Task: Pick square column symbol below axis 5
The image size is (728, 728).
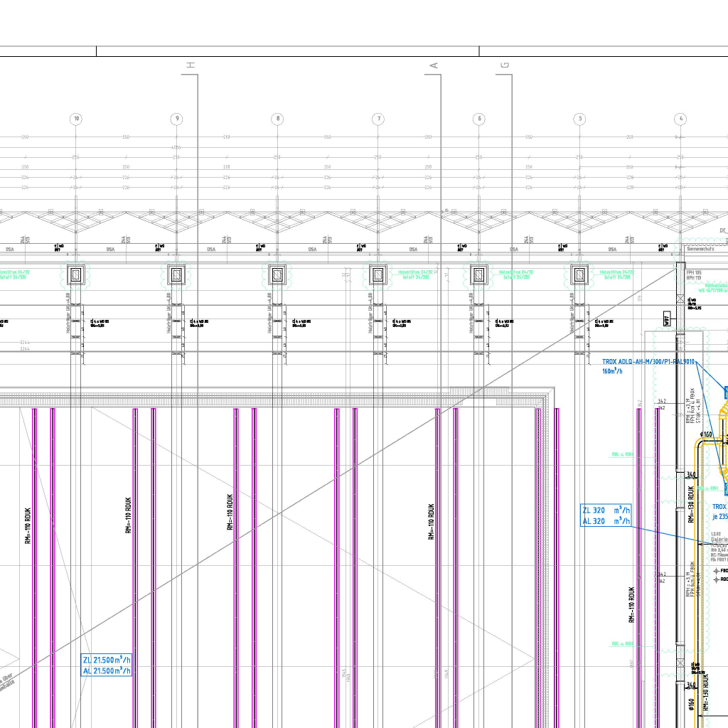Action: pyautogui.click(x=580, y=274)
